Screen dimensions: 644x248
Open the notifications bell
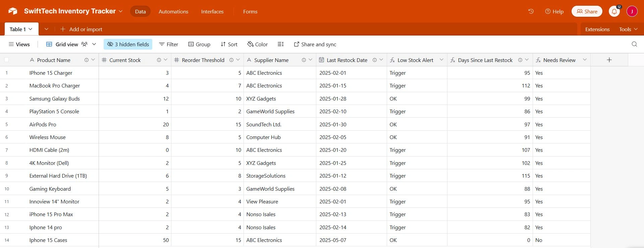[x=614, y=11]
